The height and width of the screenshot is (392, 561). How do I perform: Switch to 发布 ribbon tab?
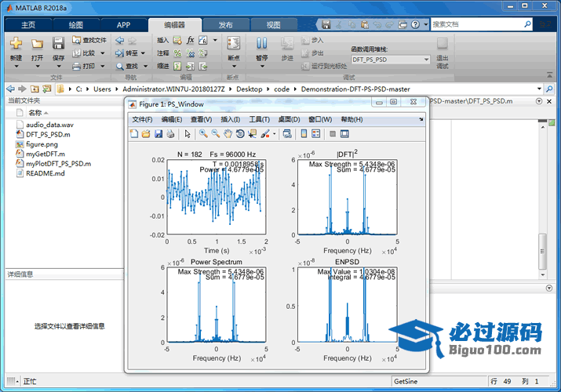[x=226, y=24]
